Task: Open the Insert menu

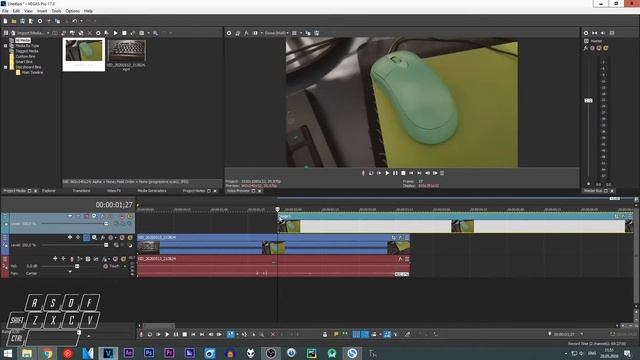Action: pyautogui.click(x=42, y=11)
